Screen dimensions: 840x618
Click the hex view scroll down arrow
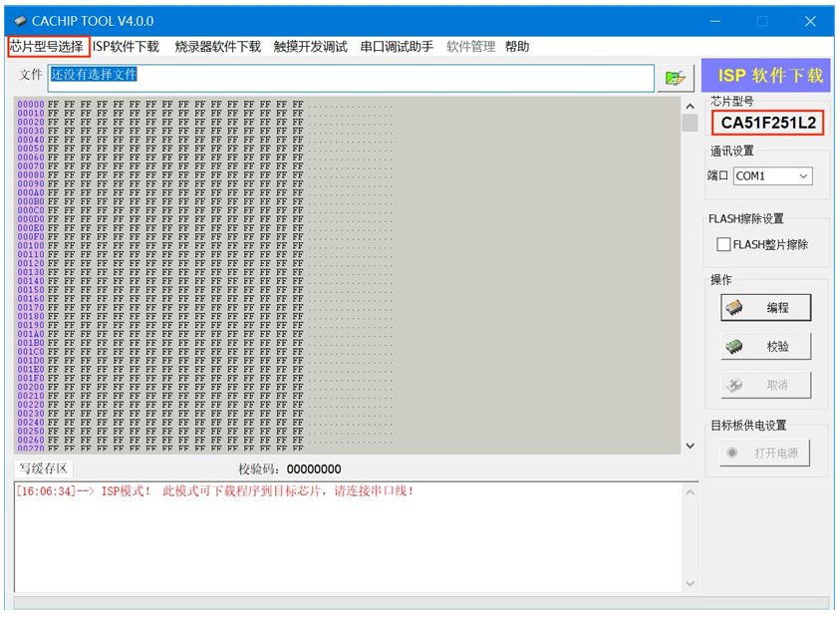click(x=690, y=446)
